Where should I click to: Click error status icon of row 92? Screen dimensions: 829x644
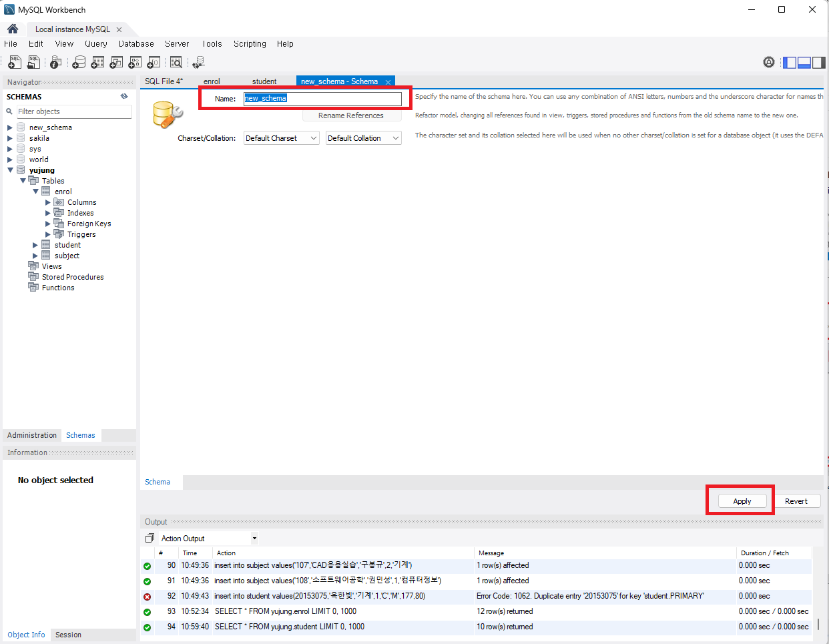pyautogui.click(x=148, y=597)
